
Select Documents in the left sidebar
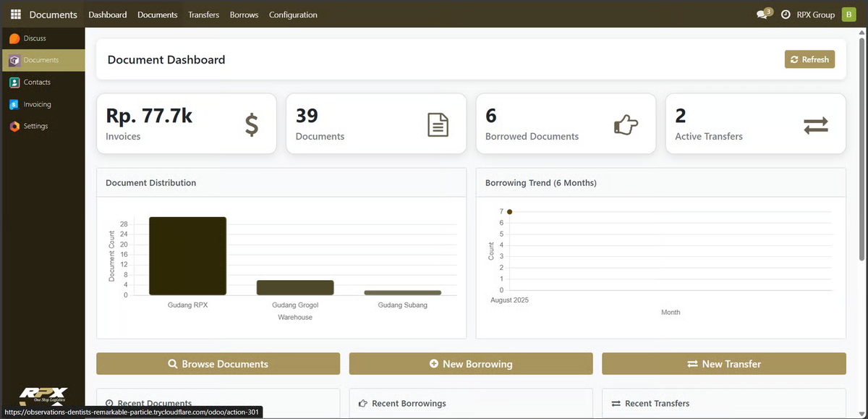coord(41,60)
